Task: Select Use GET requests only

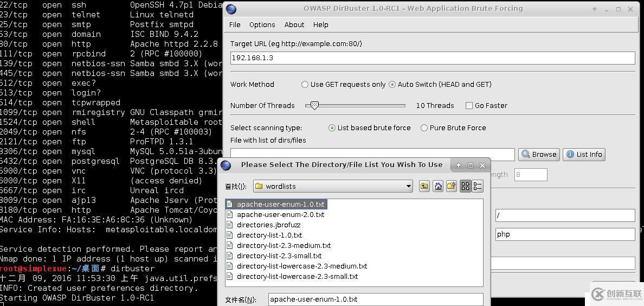Action: tap(344, 84)
